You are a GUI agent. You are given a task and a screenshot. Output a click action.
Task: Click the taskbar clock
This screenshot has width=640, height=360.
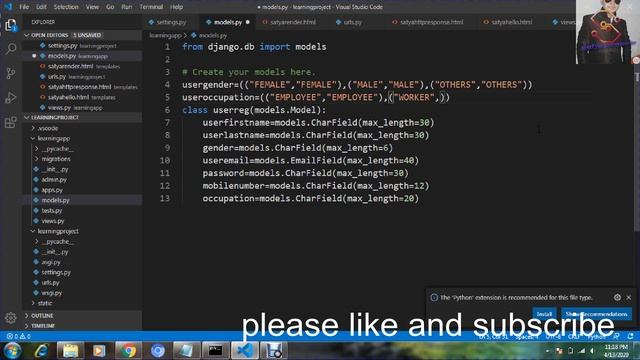click(616, 351)
